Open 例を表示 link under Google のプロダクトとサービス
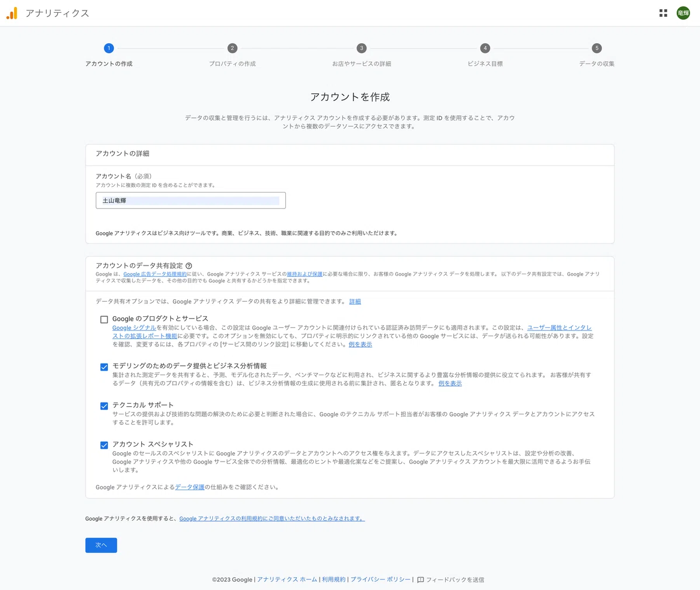The width and height of the screenshot is (700, 590). pyautogui.click(x=360, y=345)
